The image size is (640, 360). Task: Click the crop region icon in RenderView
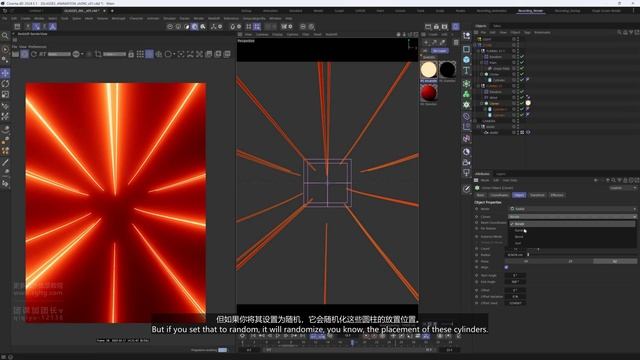point(98,54)
